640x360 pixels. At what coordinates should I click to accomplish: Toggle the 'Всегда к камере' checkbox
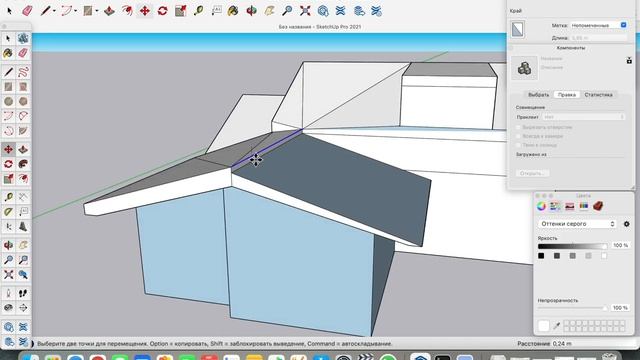518,136
